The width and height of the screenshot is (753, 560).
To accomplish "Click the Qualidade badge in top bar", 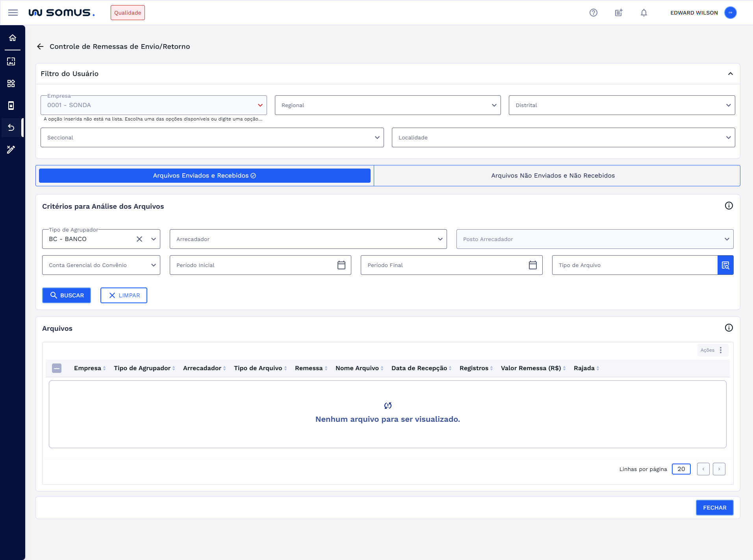I will pyautogui.click(x=128, y=12).
